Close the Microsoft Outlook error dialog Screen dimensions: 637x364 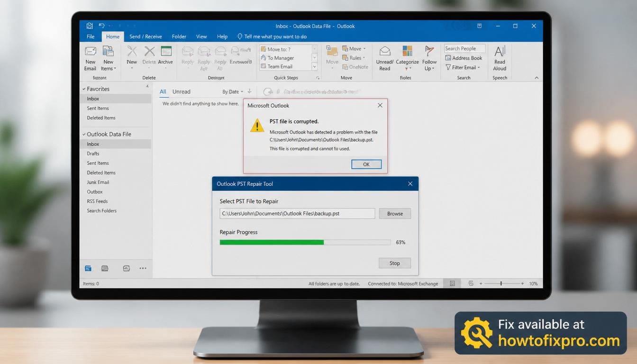click(380, 105)
